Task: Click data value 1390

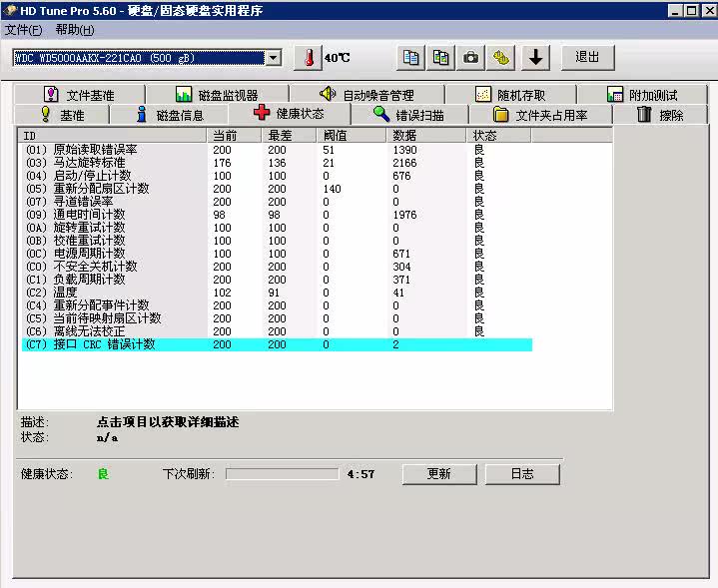Action: [404, 150]
